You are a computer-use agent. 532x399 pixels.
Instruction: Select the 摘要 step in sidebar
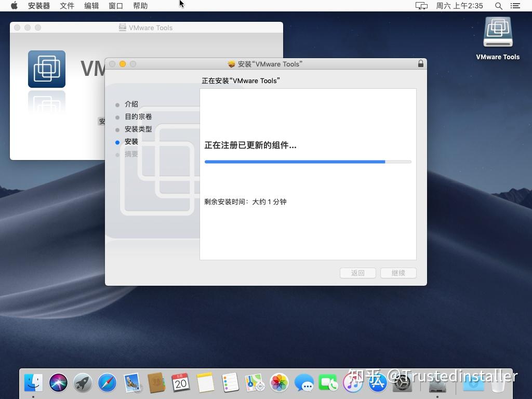click(131, 154)
